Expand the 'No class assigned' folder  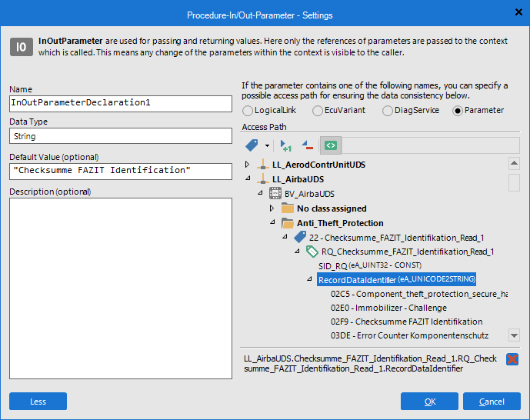pyautogui.click(x=272, y=208)
